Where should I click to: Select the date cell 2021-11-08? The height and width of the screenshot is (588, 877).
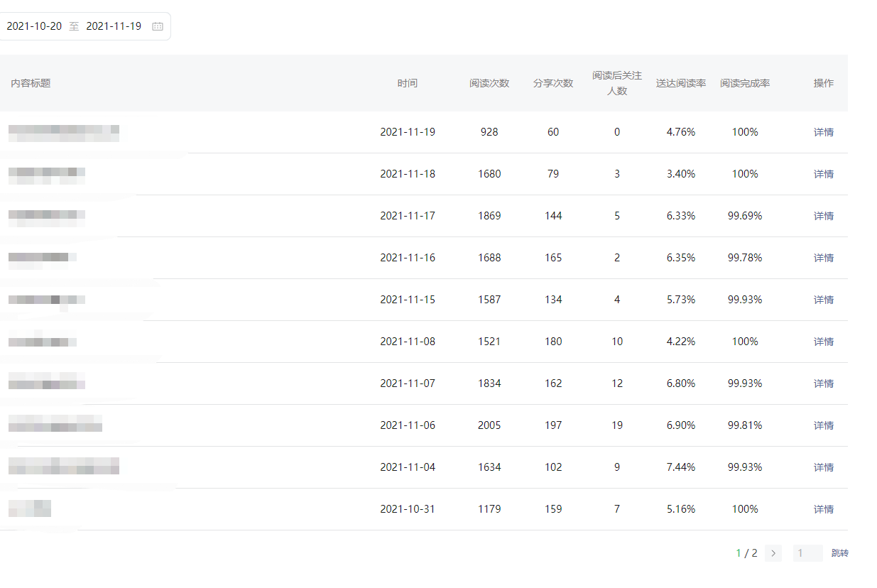pyautogui.click(x=408, y=342)
